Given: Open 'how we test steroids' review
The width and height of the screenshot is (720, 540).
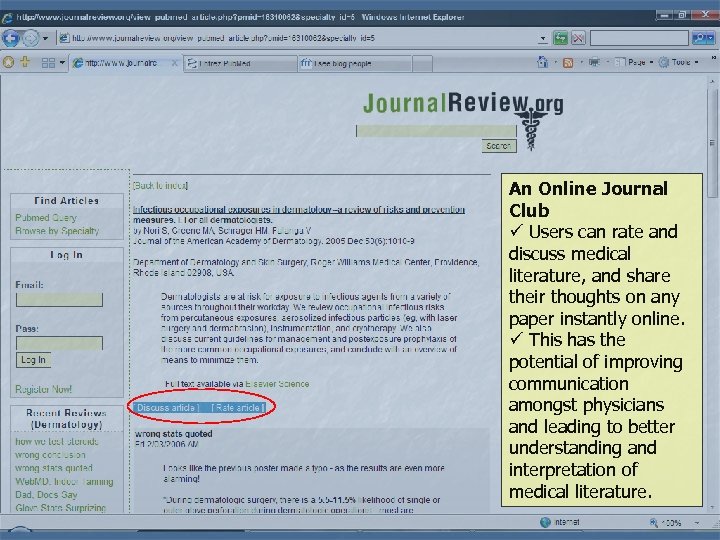Looking at the screenshot, I should click(x=57, y=442).
